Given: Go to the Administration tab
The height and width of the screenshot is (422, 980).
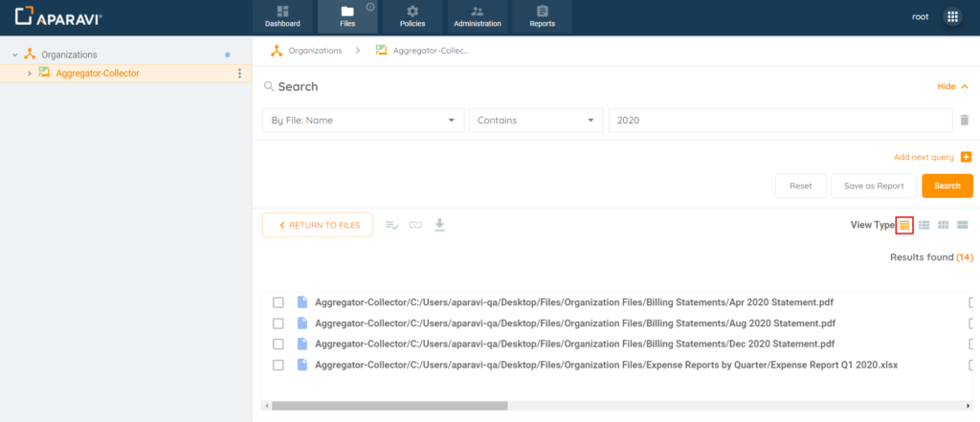Looking at the screenshot, I should tap(478, 17).
